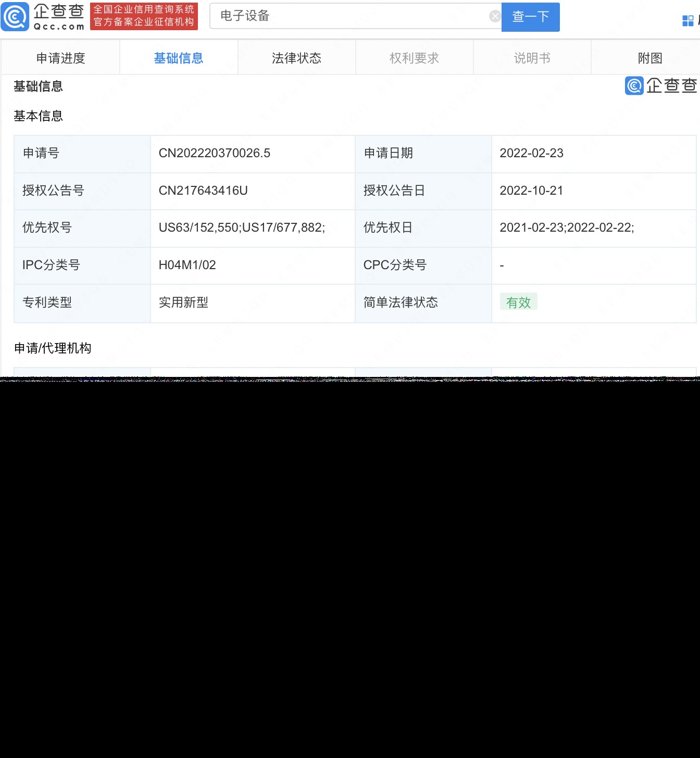Click the Qcc.com logo icon
Image resolution: width=700 pixels, height=758 pixels.
pos(15,17)
